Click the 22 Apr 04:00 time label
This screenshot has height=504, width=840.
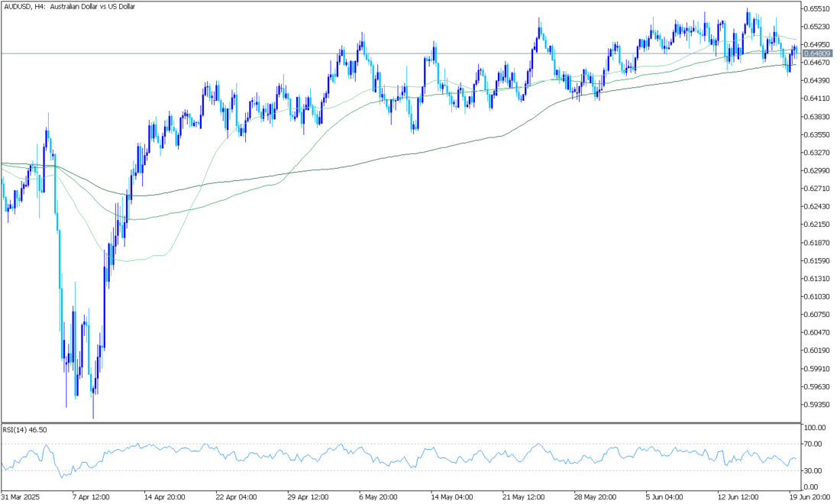[x=236, y=497]
